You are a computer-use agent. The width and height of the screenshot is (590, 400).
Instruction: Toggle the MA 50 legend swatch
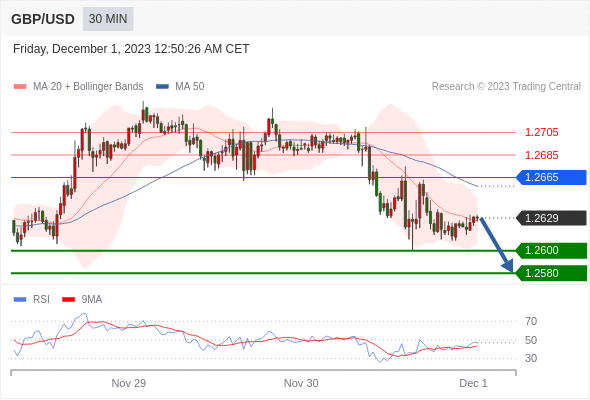pyautogui.click(x=162, y=87)
